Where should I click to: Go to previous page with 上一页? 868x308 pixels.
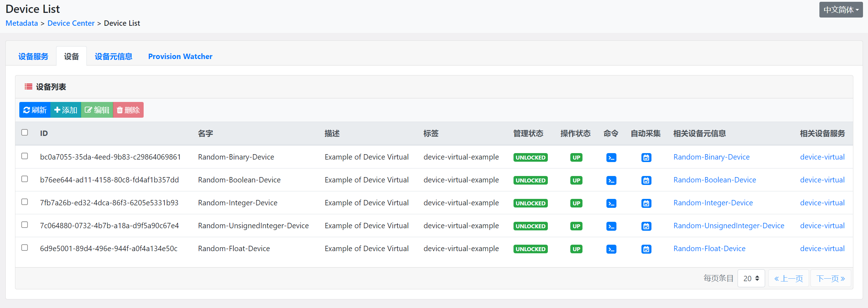pyautogui.click(x=788, y=278)
